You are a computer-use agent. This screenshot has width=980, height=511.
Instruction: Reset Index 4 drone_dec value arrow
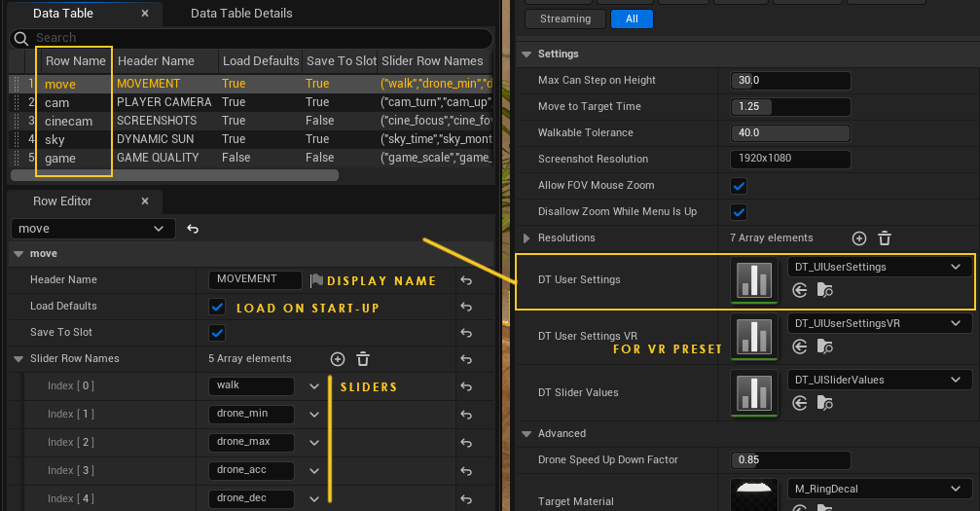[466, 498]
